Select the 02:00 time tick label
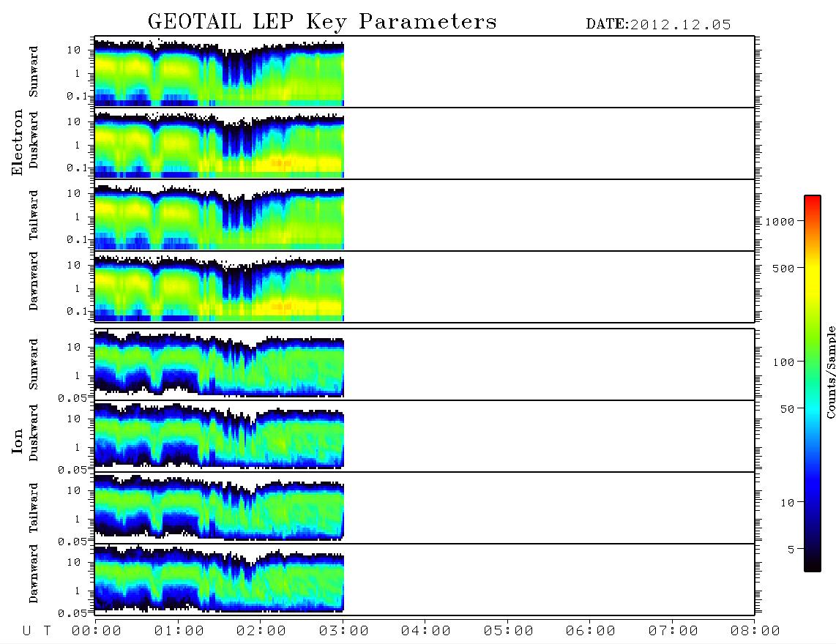The width and height of the screenshot is (836, 644). [x=261, y=632]
